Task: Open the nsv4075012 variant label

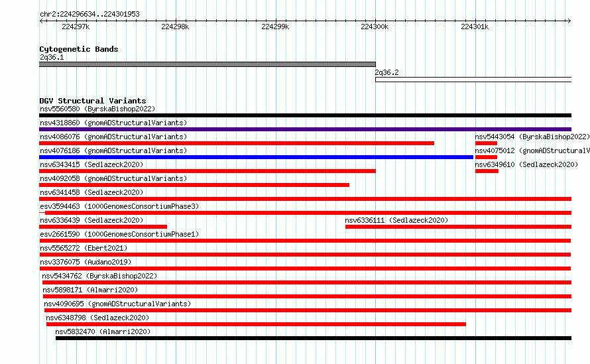Action: point(532,151)
